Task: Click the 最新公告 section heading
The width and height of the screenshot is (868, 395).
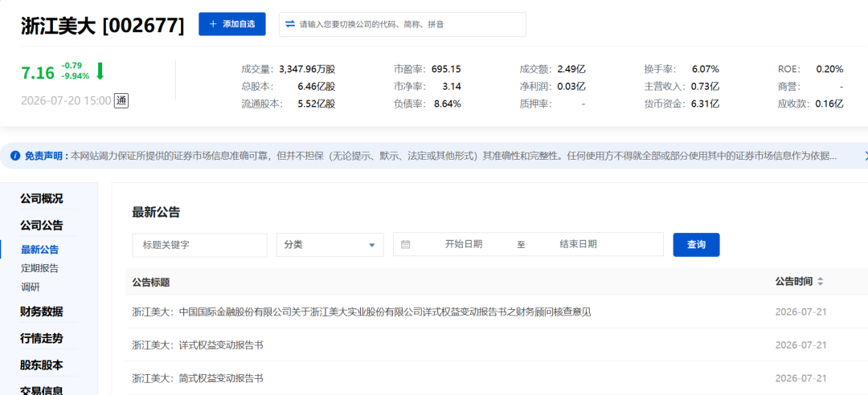Action: point(156,212)
